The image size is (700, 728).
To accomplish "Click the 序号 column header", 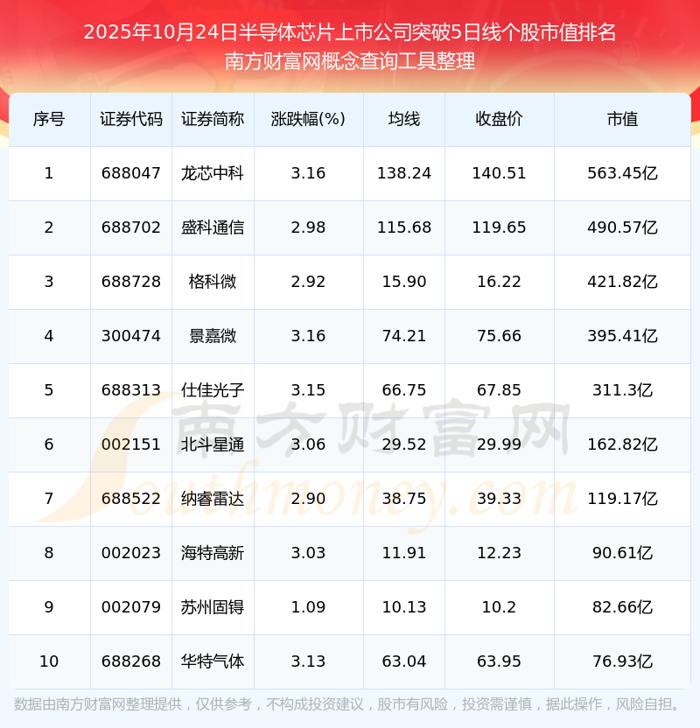I will click(x=49, y=119).
